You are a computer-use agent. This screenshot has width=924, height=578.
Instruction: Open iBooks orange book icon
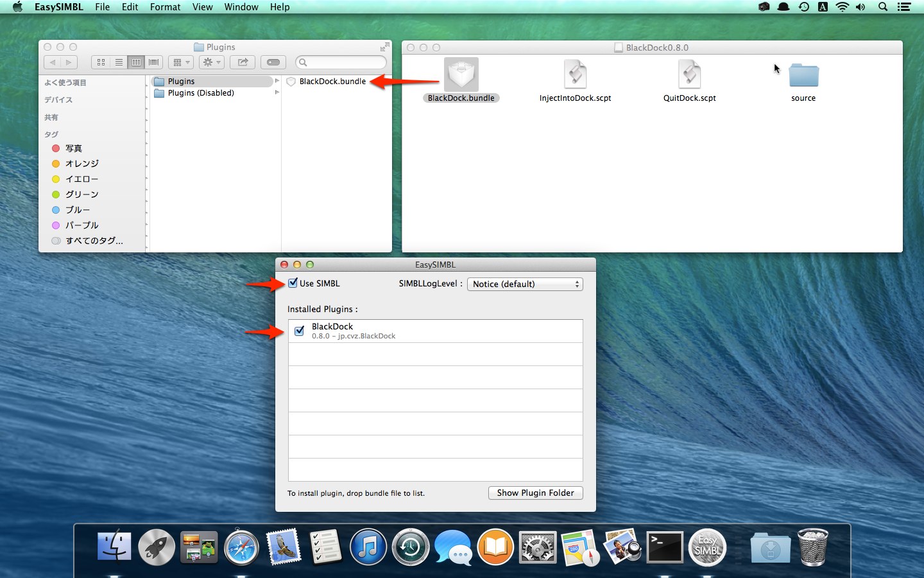495,547
